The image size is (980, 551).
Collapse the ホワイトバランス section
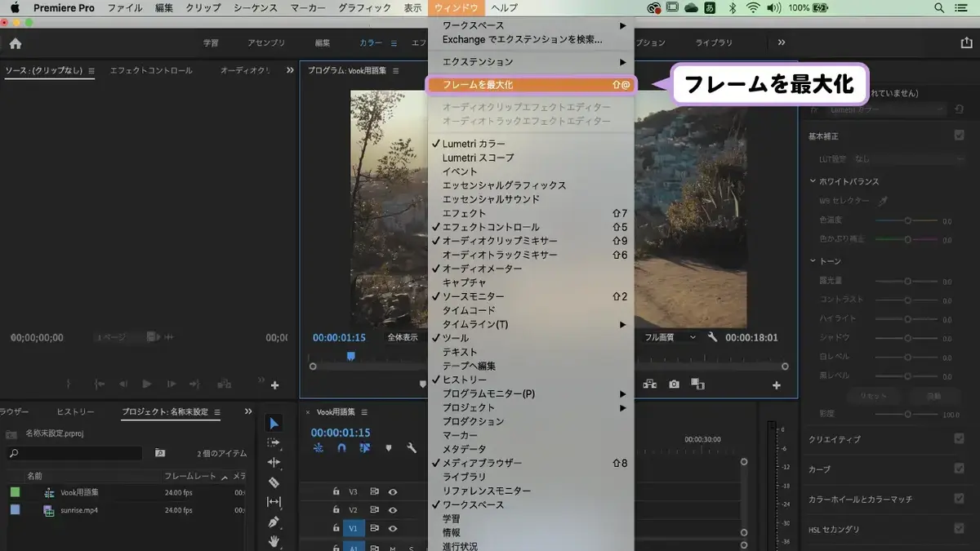pos(813,181)
